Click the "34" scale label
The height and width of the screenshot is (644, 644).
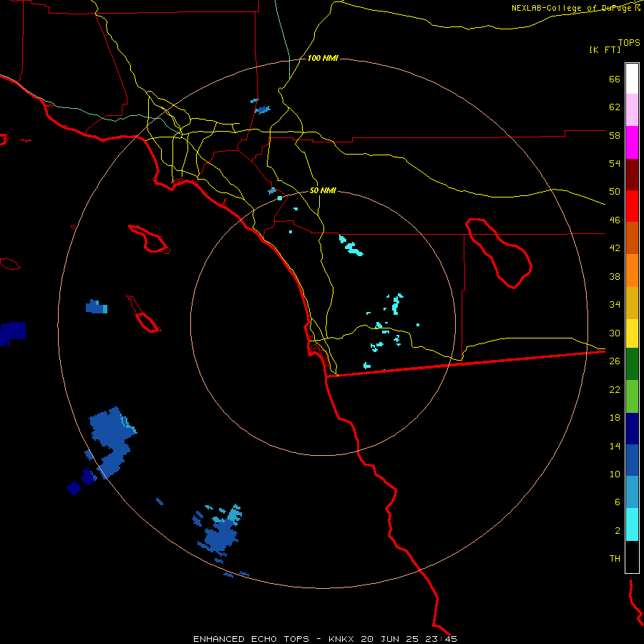pyautogui.click(x=615, y=305)
